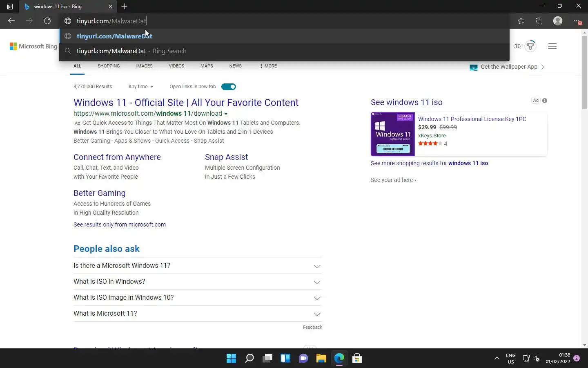Toggle 'Open links in new tab' switch
This screenshot has width=588, height=368.
tap(229, 87)
